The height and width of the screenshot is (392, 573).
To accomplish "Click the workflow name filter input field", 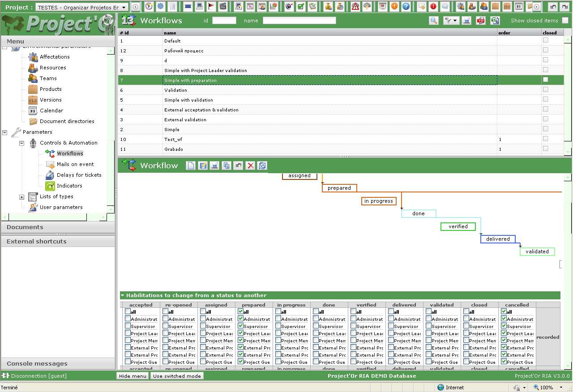I will 299,21.
